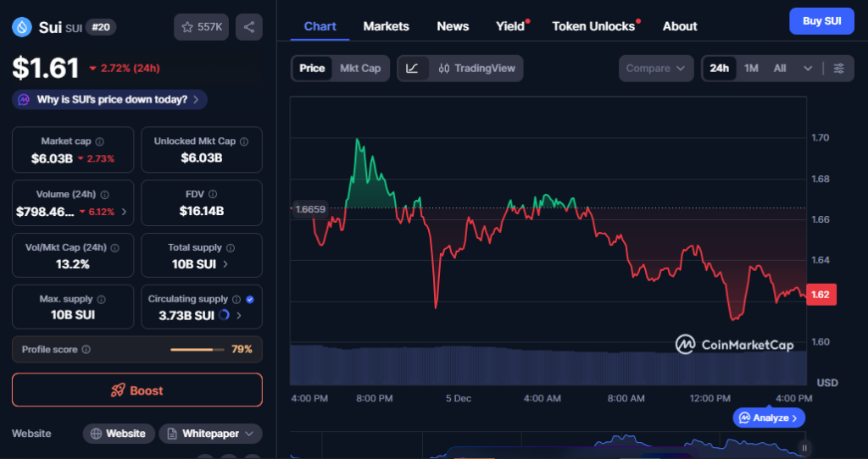The image size is (868, 459).
Task: Click info icon next to Volume (24h)
Action: click(x=104, y=195)
